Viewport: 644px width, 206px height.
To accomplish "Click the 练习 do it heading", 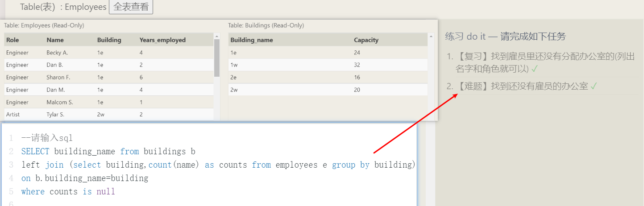I will [x=506, y=37].
